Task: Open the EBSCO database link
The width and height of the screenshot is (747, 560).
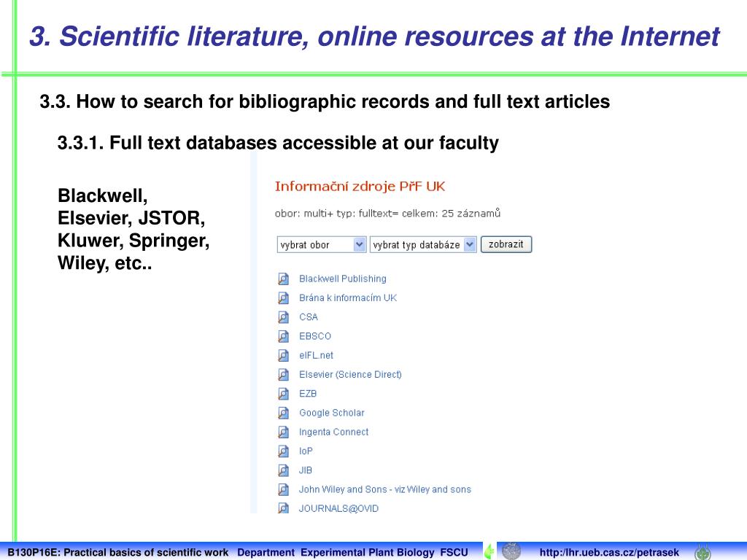Action: coord(315,336)
